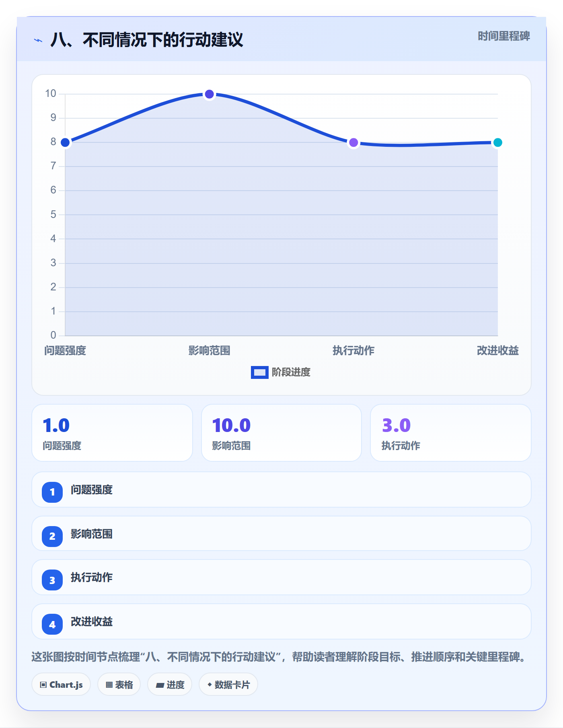Click the 执行动作 x-axis label under the chart
Screen dimensions: 563x728
(x=353, y=351)
